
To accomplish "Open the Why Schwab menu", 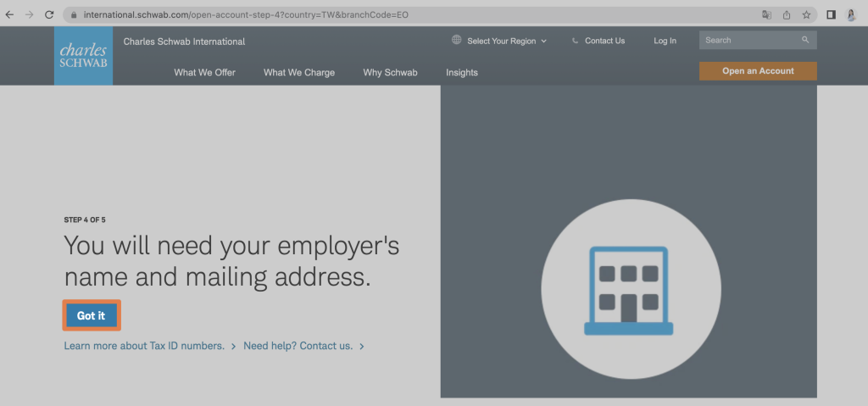I will (x=390, y=73).
